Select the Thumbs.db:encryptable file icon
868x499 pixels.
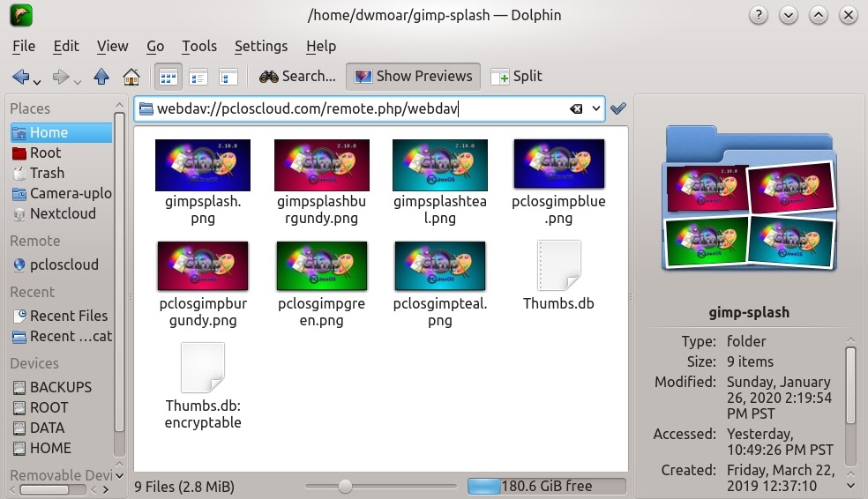[203, 368]
